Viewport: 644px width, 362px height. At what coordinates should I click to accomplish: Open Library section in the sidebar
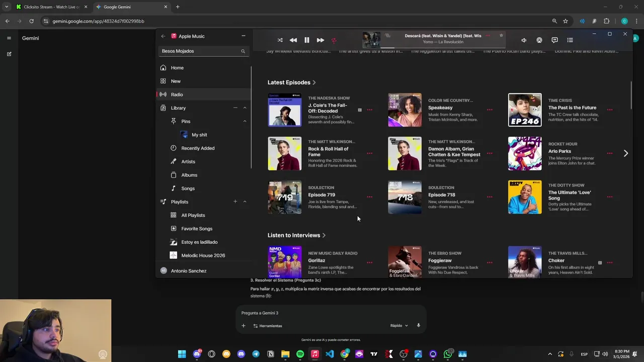178,108
